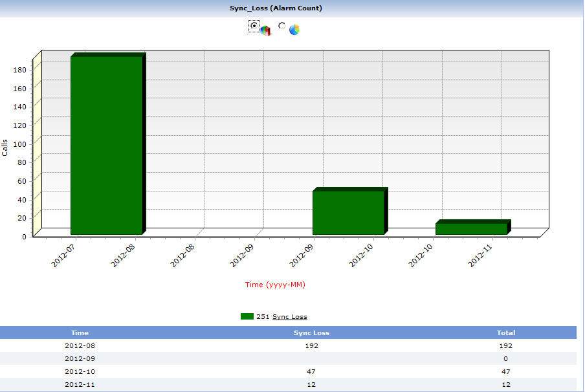Click the 192 value in Sync Loss column
585x392 pixels.
tap(311, 346)
